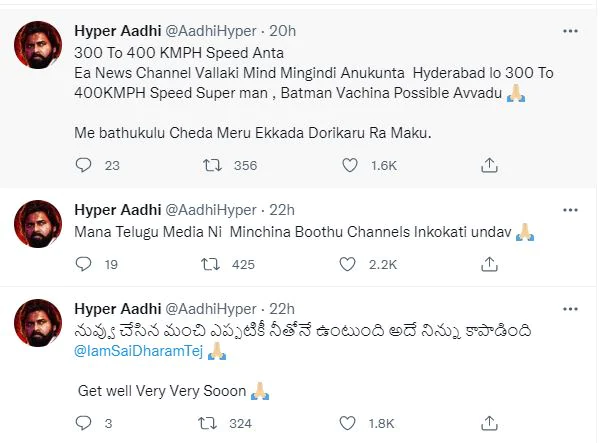Reply to the Get well soon tweet

tap(84, 423)
